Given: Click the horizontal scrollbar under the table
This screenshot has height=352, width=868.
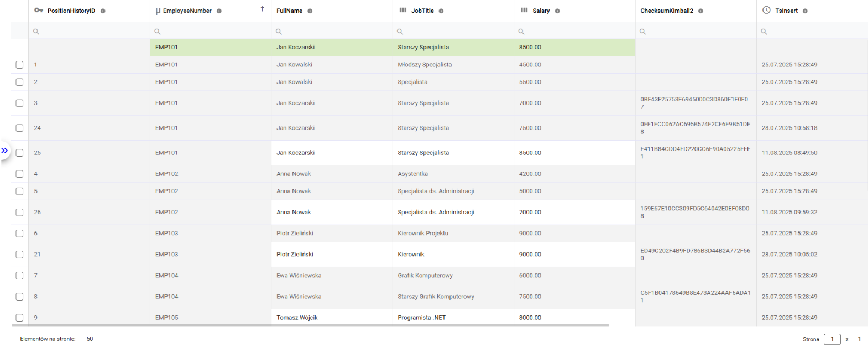Looking at the screenshot, I should point(310,325).
